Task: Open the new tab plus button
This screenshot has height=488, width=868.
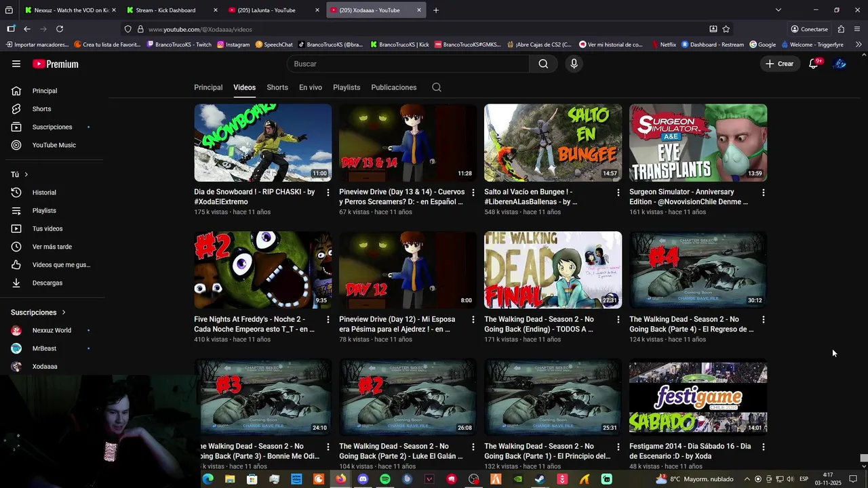Action: [436, 10]
